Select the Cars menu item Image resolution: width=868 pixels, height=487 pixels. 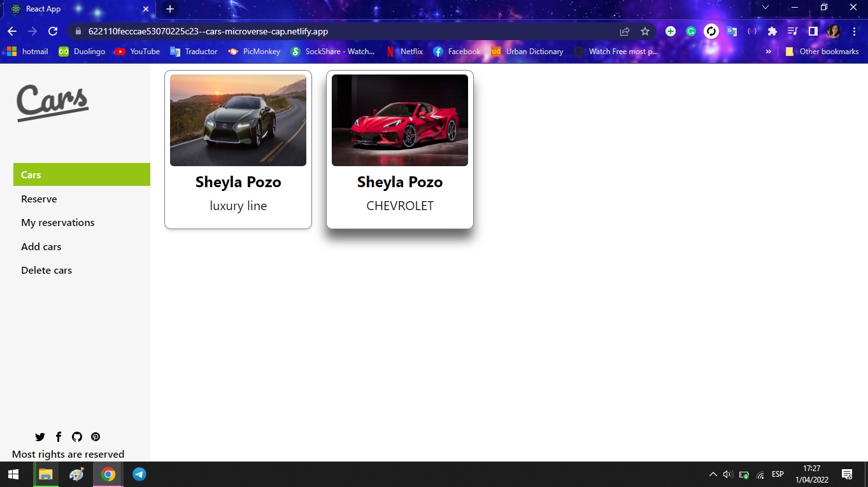pos(82,174)
